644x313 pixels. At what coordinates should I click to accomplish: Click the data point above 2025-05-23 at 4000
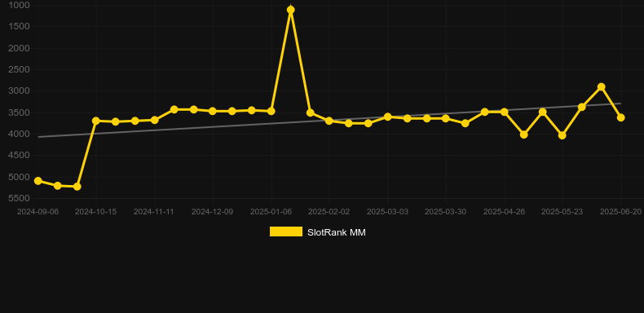coord(562,135)
